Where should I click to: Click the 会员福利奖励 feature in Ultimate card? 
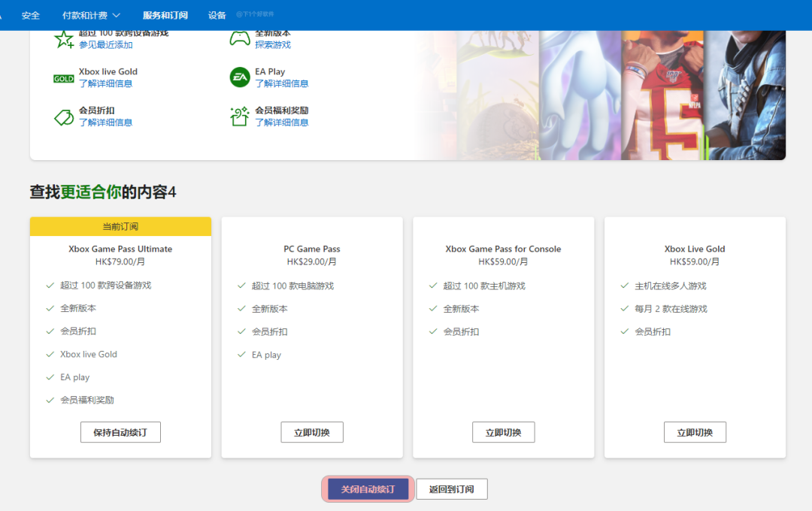87,400
